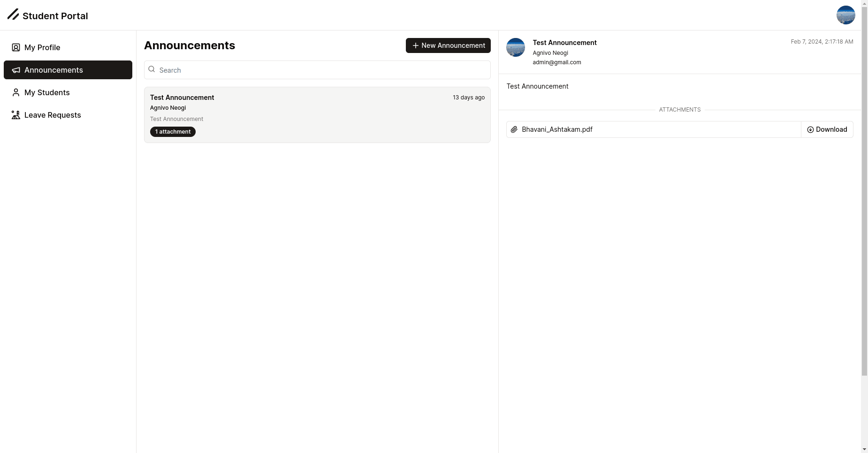This screenshot has height=453, width=868.
Task: Click the Leave Requests icon
Action: (x=16, y=115)
